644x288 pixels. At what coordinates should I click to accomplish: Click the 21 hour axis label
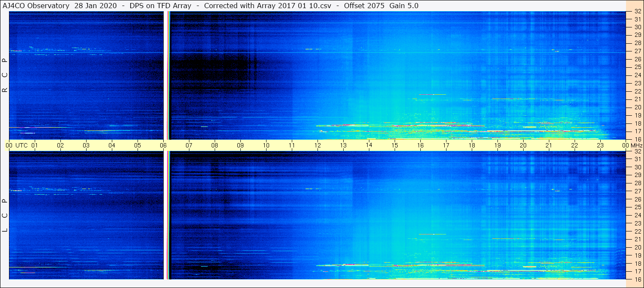click(549, 145)
